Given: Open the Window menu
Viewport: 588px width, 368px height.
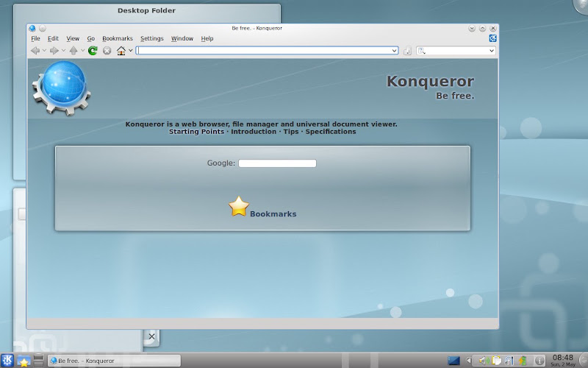Looking at the screenshot, I should pyautogui.click(x=182, y=38).
